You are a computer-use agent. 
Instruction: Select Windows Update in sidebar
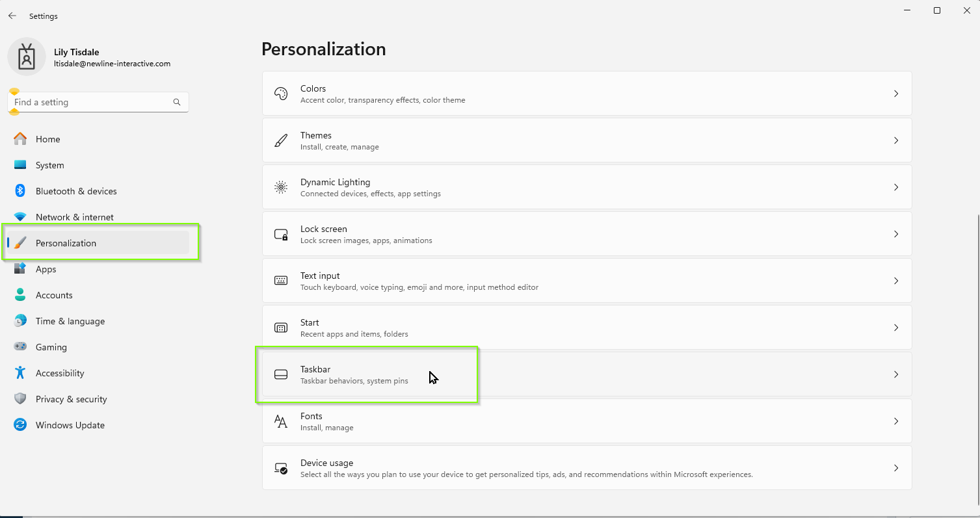click(x=98, y=425)
